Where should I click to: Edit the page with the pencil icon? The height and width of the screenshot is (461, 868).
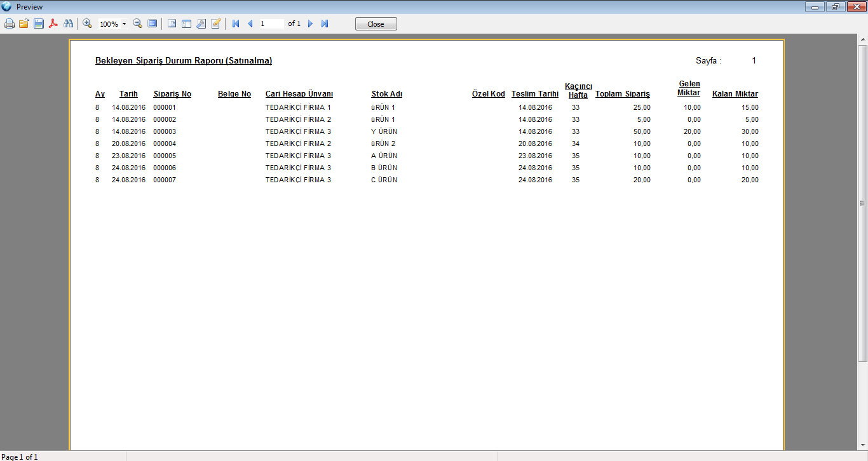tap(216, 23)
